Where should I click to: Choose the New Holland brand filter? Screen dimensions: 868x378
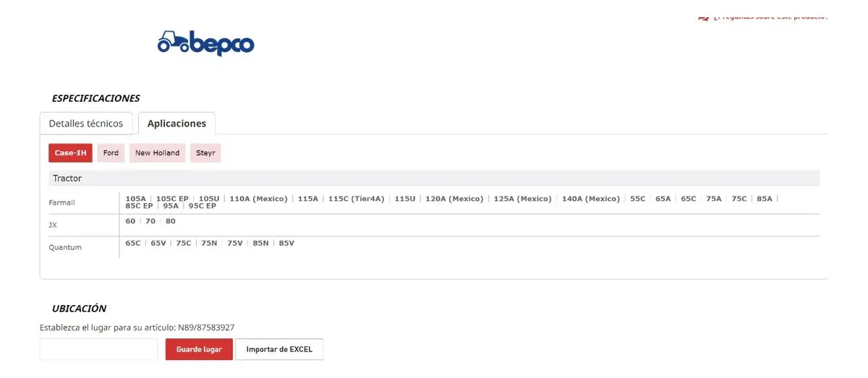coord(157,153)
